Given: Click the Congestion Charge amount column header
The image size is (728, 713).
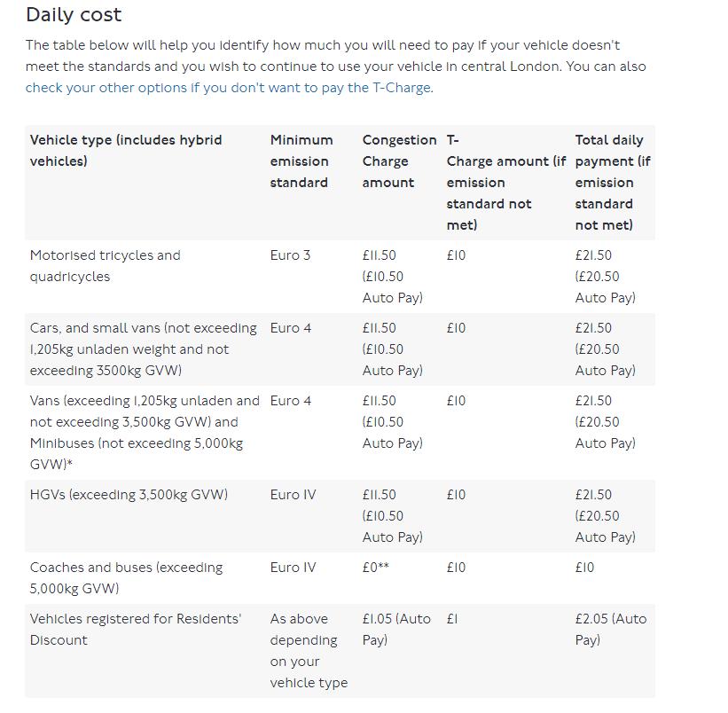Looking at the screenshot, I should 399,161.
